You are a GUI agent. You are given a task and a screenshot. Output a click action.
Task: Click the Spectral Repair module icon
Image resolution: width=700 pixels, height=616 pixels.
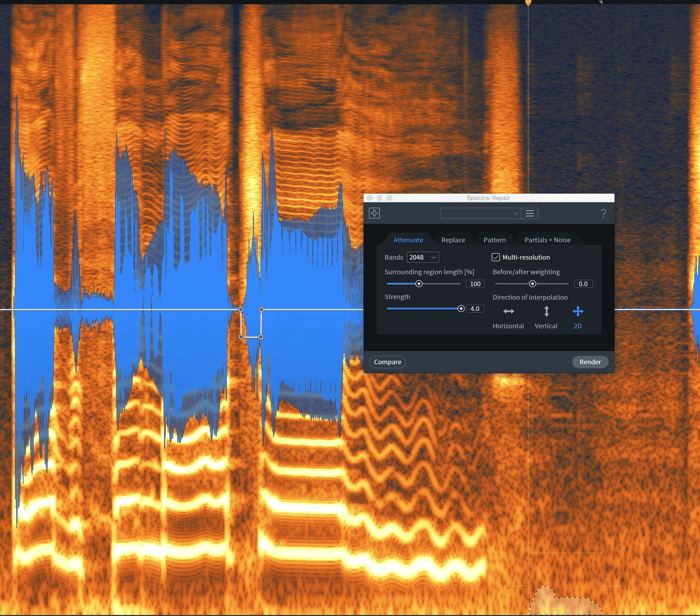[375, 213]
